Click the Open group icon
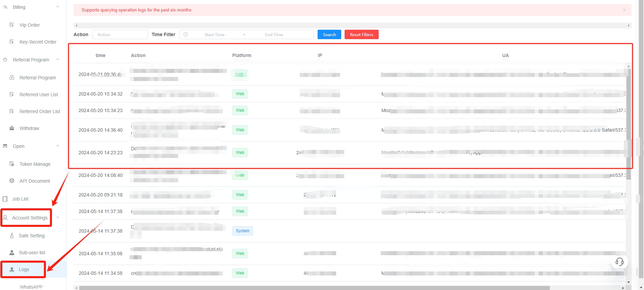 5,146
